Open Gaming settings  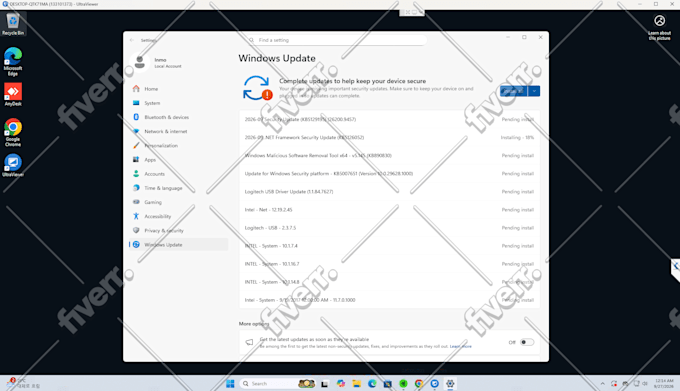178,202
